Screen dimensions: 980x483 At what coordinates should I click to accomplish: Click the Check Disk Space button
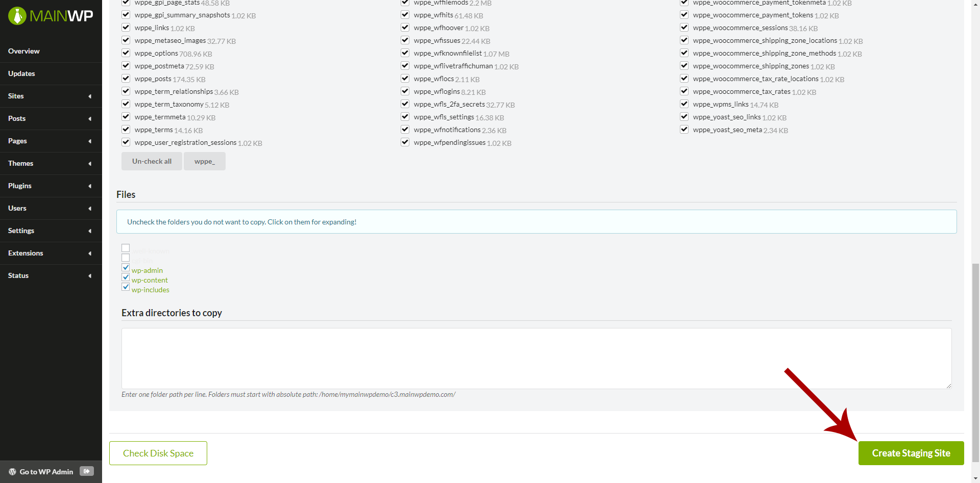(x=158, y=453)
